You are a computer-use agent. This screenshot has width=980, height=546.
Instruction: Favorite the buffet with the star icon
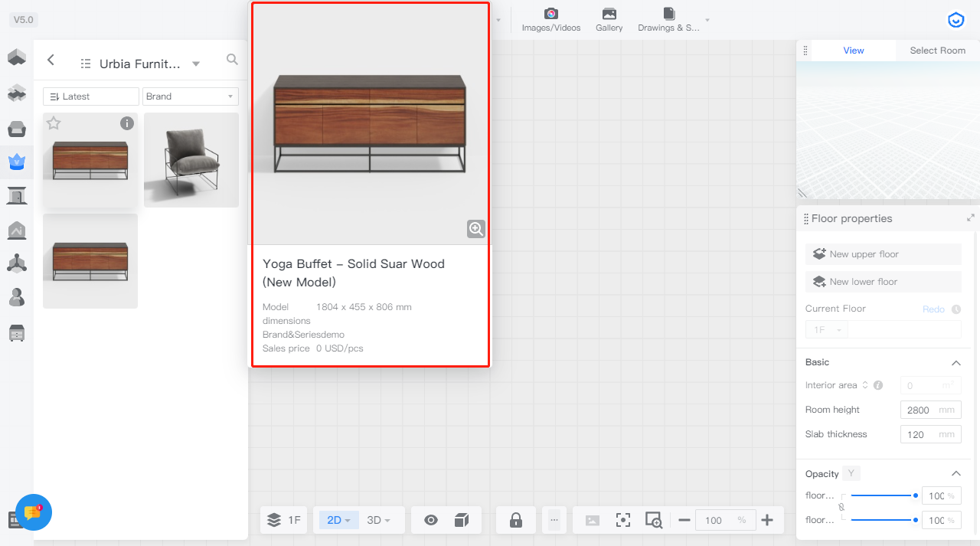point(54,123)
